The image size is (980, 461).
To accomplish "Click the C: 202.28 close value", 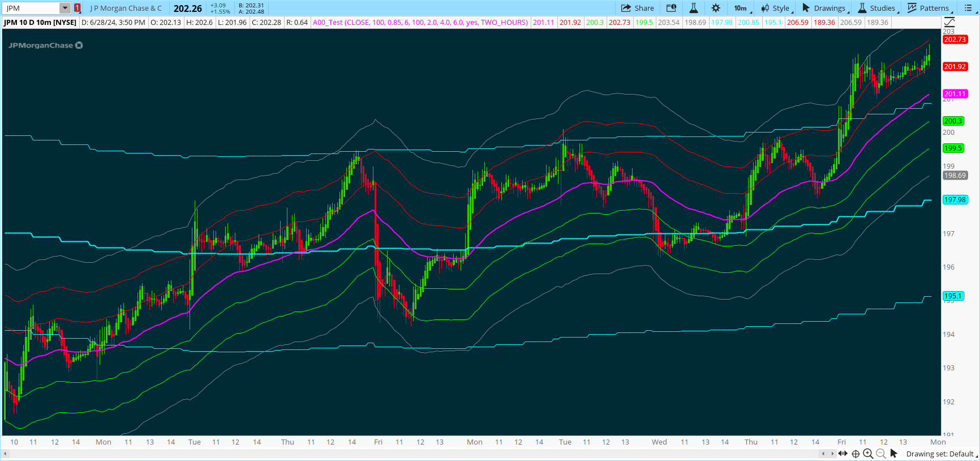I will pos(267,22).
